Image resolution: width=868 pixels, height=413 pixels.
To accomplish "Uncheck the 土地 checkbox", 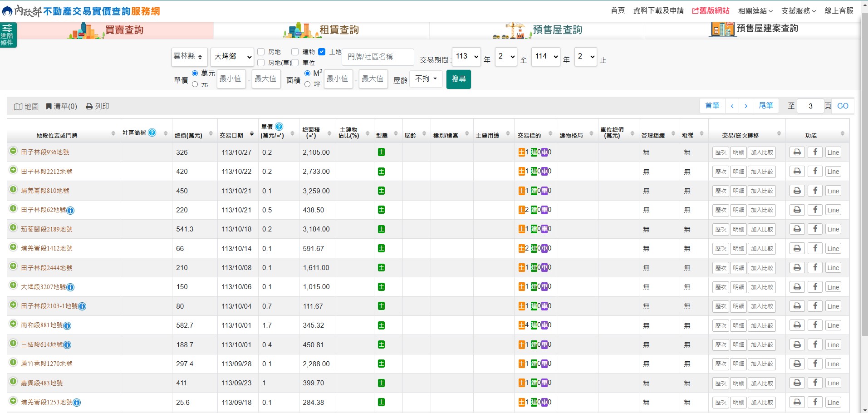I will 322,52.
